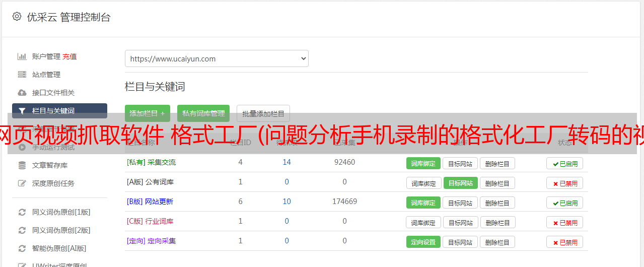Click 目标网站 for 采集交流 row

460,163
